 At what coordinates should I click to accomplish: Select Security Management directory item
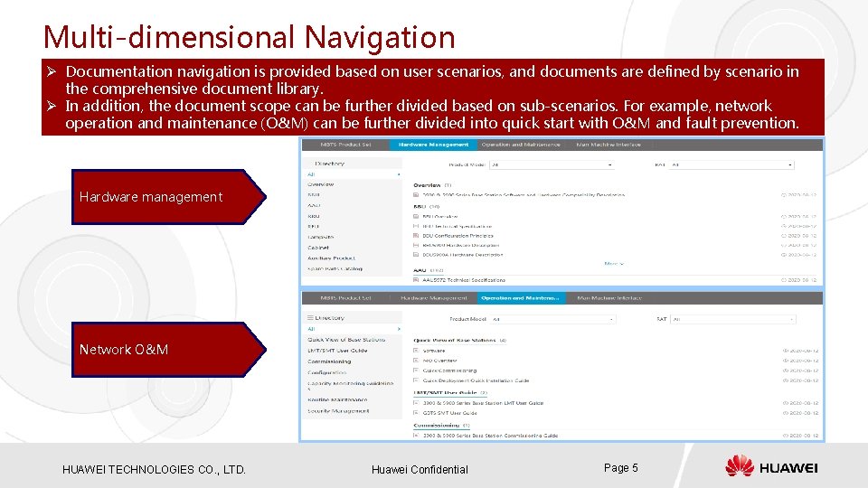[338, 411]
